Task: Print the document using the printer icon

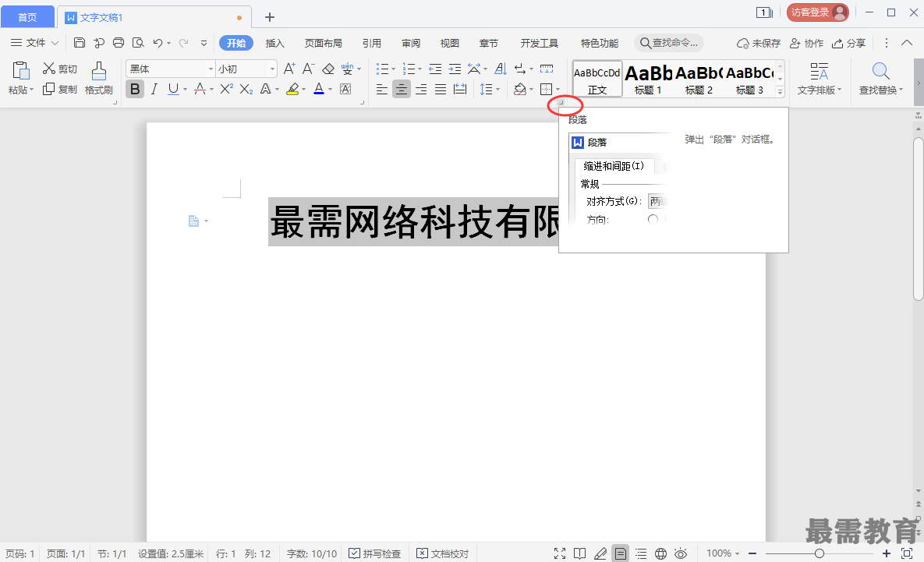Action: coord(119,42)
